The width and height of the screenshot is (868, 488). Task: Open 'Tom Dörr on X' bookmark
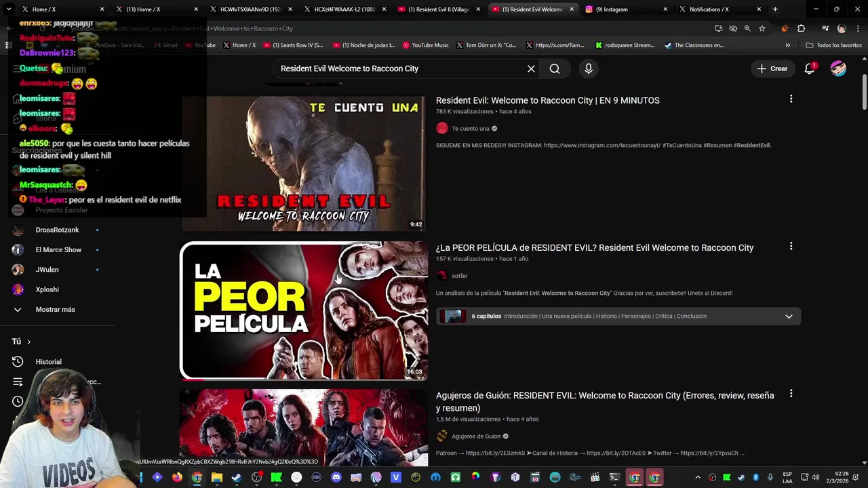pos(486,45)
